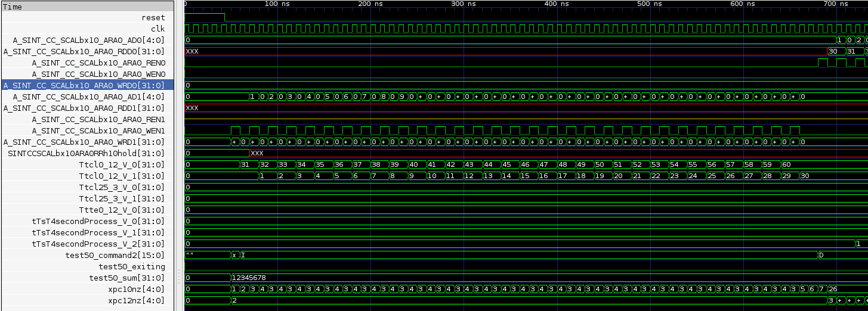The image size is (868, 311).
Task: Click the 12345678 value in the test50_sum waveform
Action: (x=249, y=278)
